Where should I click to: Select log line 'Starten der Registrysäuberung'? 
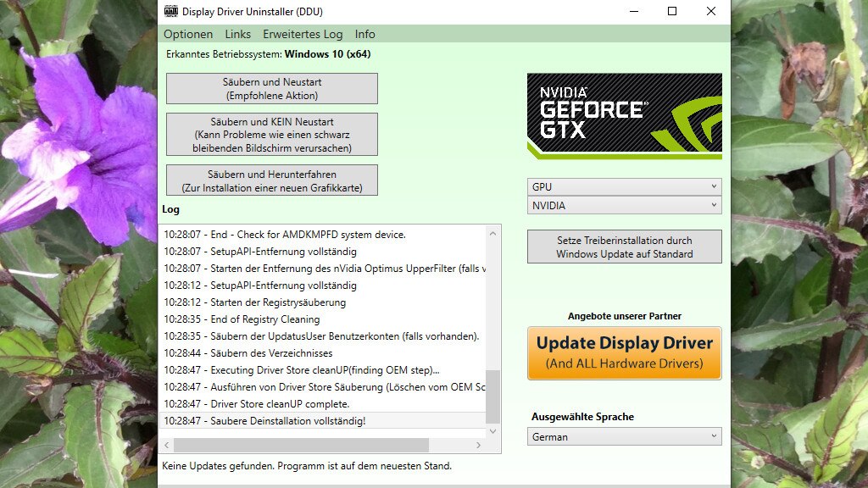click(x=323, y=302)
